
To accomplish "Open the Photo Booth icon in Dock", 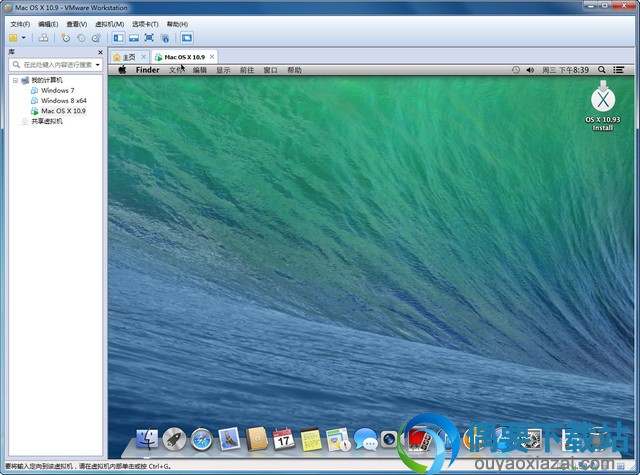I will pos(420,440).
